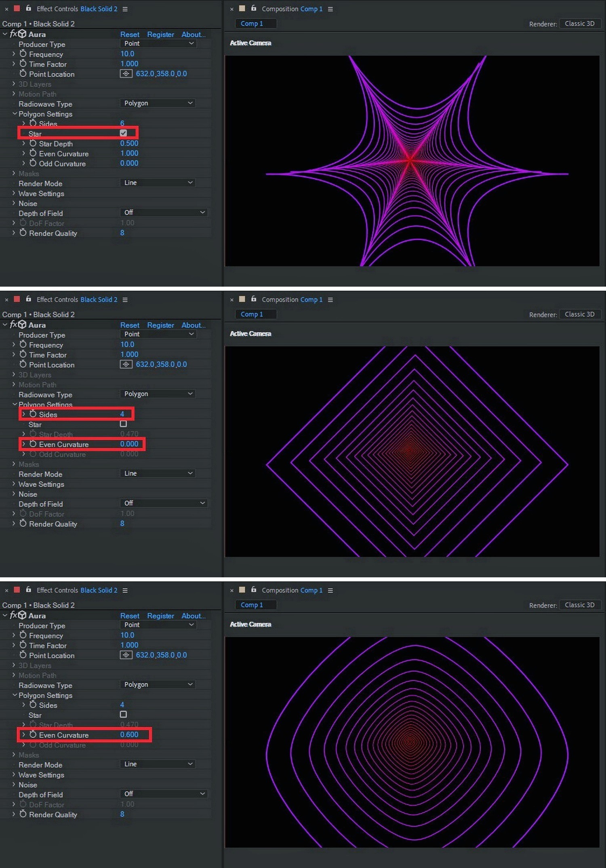606x868 pixels.
Task: Open the Renderer Classic 3D dropdown in the star-preview screenshot
Action: [x=580, y=24]
